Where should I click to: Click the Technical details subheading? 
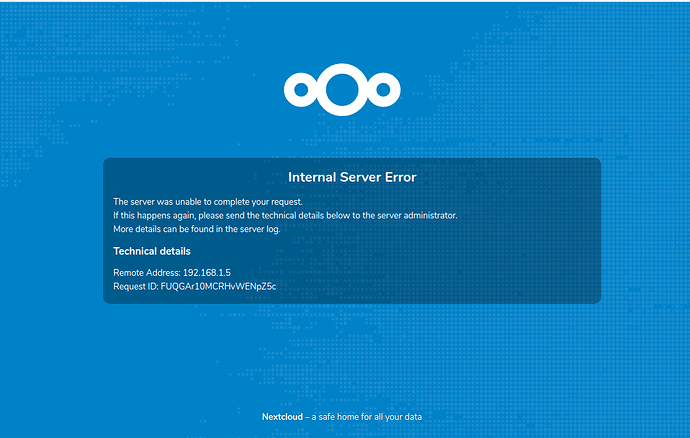coord(152,251)
